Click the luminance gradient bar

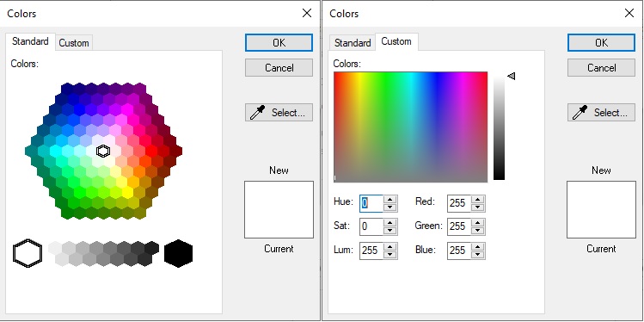click(499, 127)
